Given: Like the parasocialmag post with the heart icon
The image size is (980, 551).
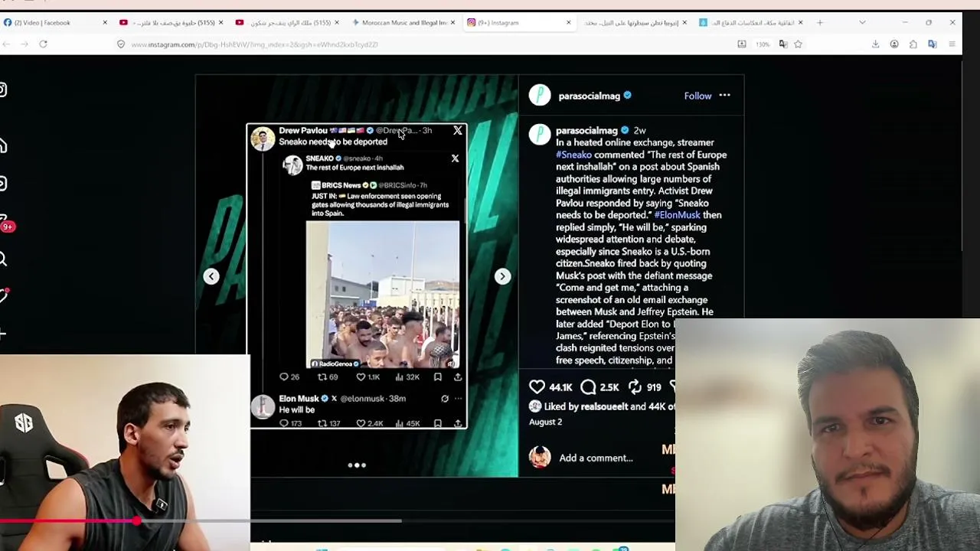Looking at the screenshot, I should tap(537, 387).
